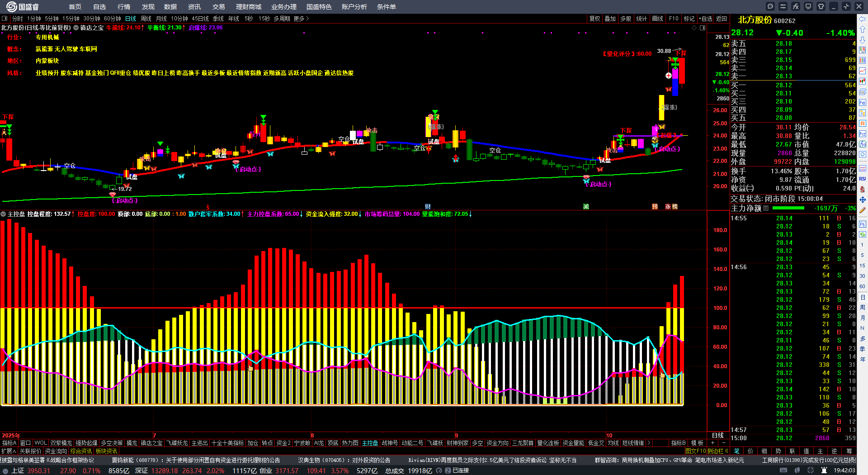Click the tower icon in status bar
Viewport: 868px width, 475px height.
pos(824,470)
